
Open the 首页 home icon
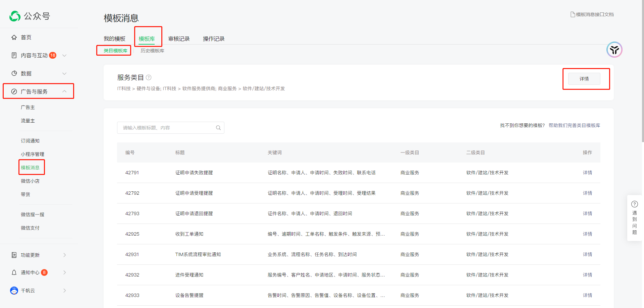14,37
